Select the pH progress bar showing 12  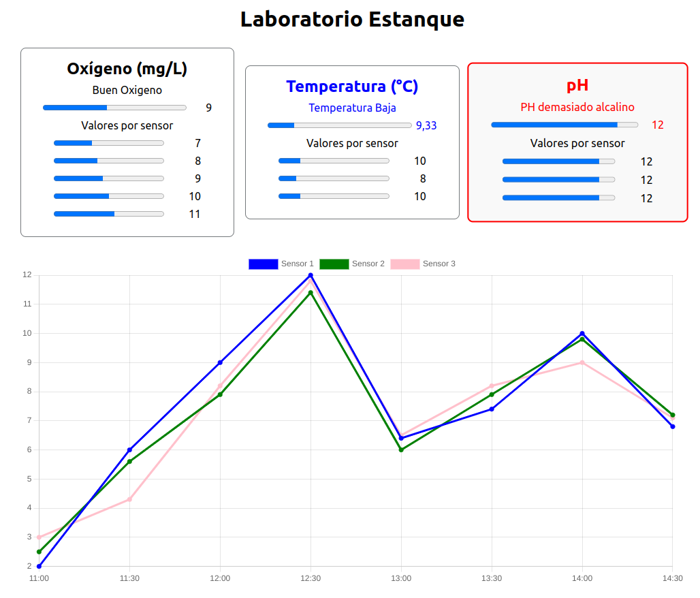(564, 125)
